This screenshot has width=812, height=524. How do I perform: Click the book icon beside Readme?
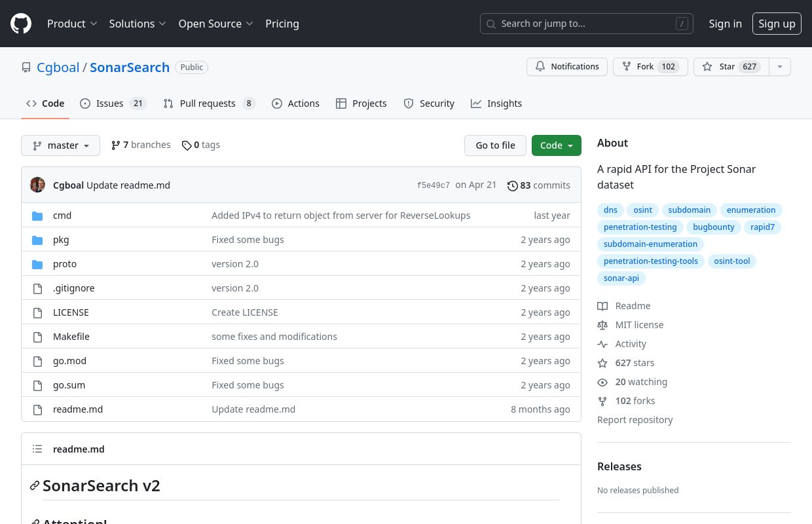(602, 306)
